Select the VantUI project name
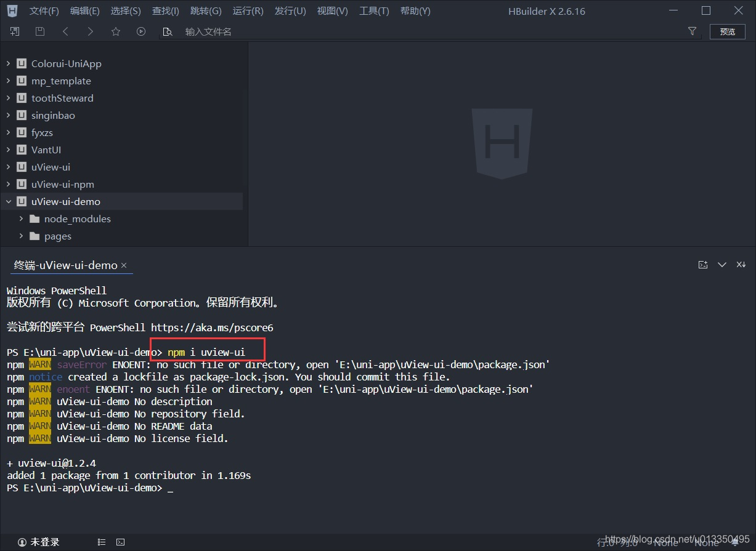 pyautogui.click(x=46, y=150)
